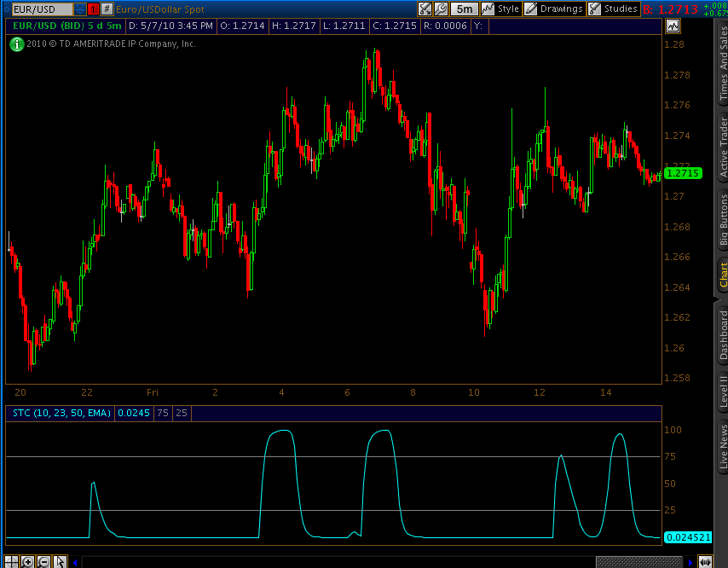This screenshot has width=728, height=568.
Task: Click the red bid price B: 1.2713
Action: pos(670,9)
